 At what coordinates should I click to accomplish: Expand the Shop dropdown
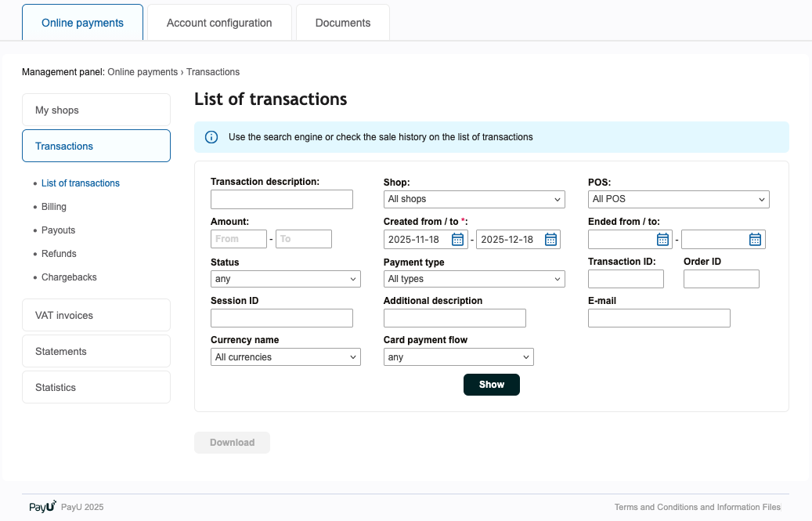pyautogui.click(x=474, y=200)
